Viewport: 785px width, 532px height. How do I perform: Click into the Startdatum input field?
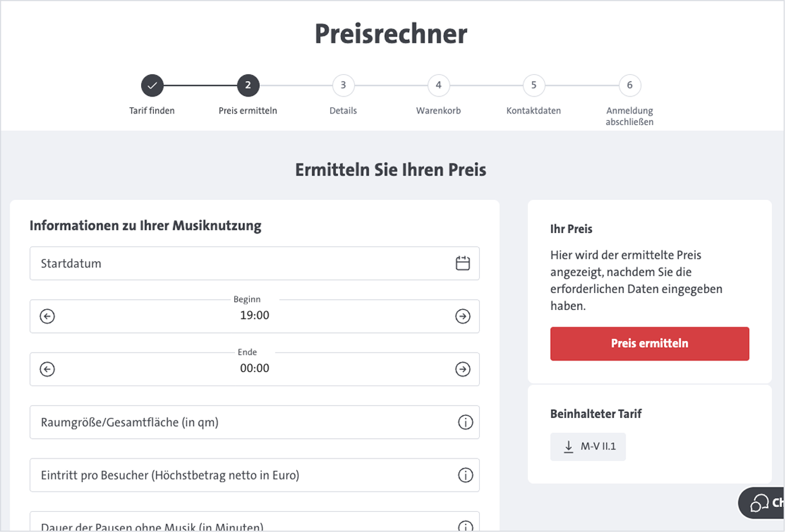tap(202, 263)
